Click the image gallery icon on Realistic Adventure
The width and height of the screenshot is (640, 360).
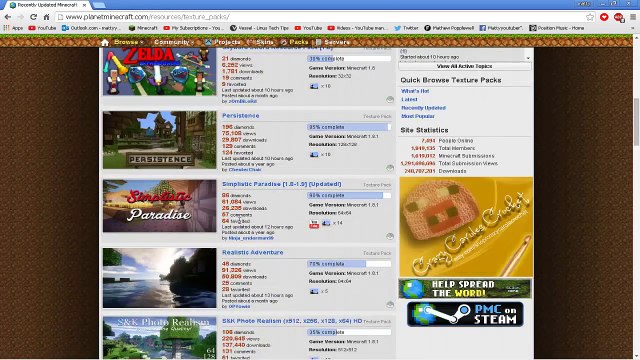click(314, 291)
